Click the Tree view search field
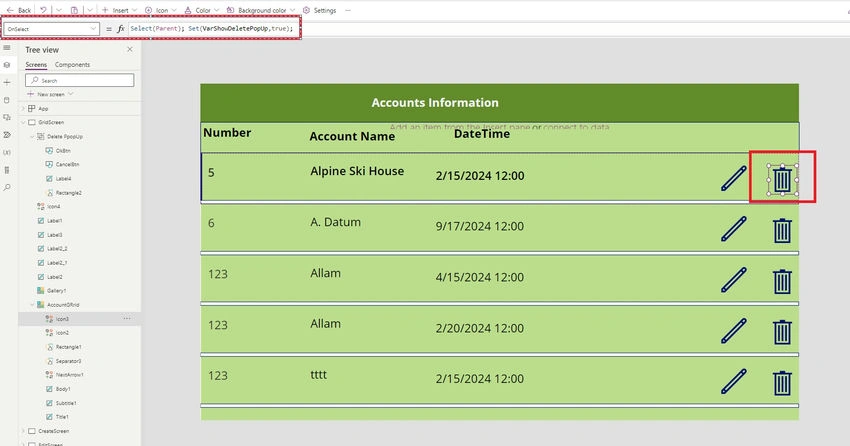The width and height of the screenshot is (850, 446). tap(80, 80)
